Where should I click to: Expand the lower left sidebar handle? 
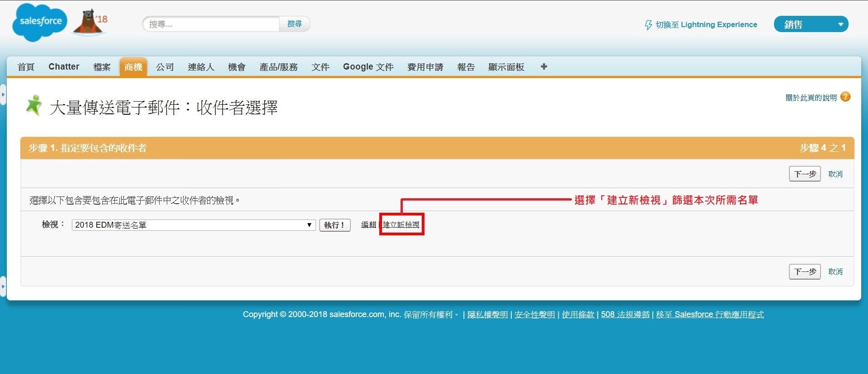click(x=3, y=286)
